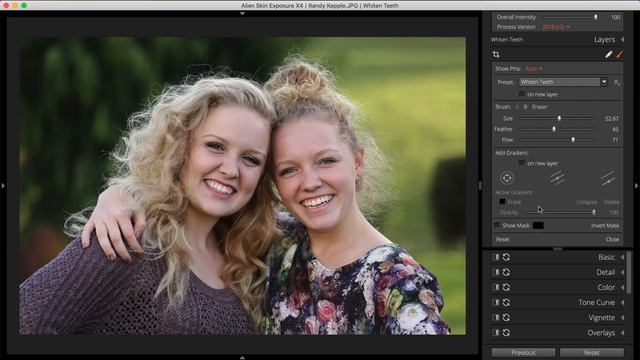640x360 pixels.
Task: Check 'on new layer' under Preset
Action: [x=522, y=94]
